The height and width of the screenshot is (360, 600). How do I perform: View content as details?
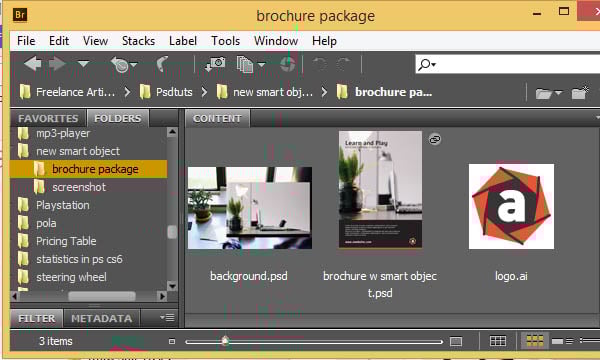pyautogui.click(x=562, y=341)
